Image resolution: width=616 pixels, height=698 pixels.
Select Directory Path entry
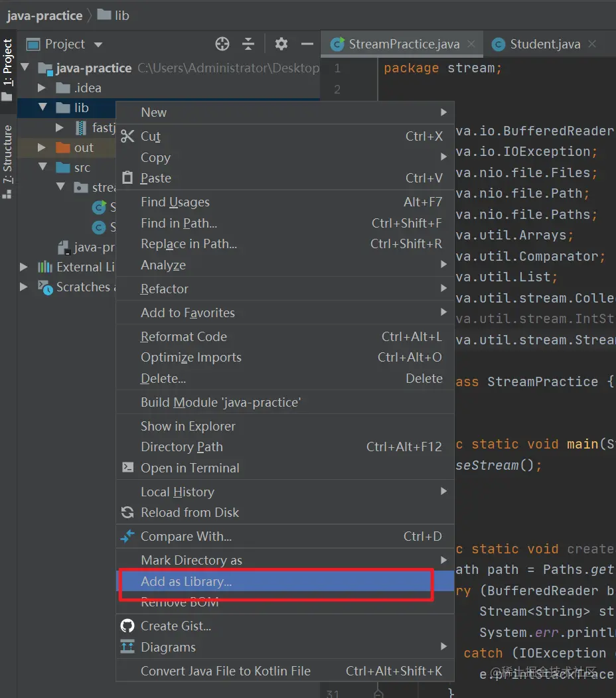pos(285,447)
